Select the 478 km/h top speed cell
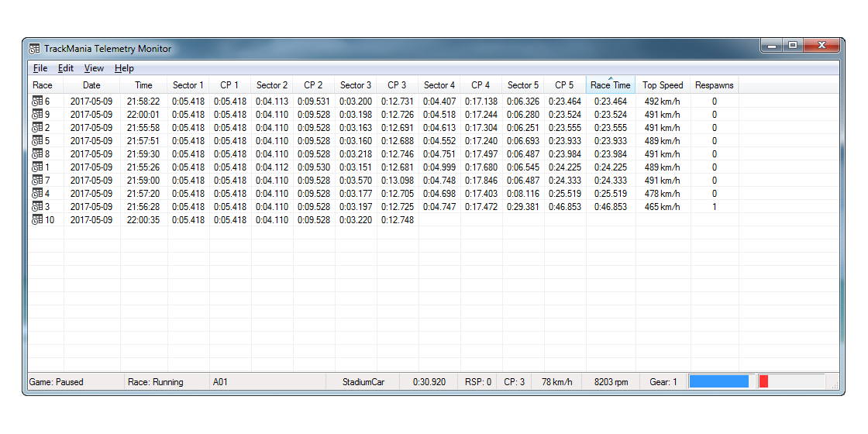868x434 pixels. 663,194
